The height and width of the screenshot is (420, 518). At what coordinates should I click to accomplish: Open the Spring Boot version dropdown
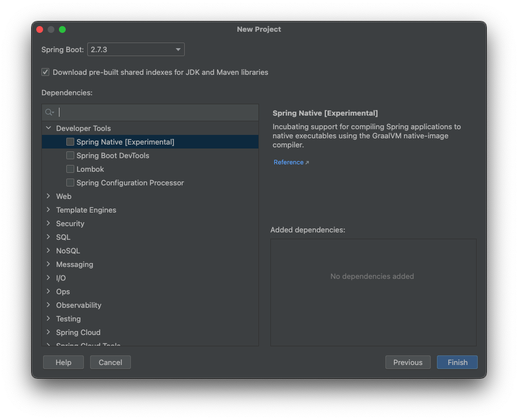point(136,49)
